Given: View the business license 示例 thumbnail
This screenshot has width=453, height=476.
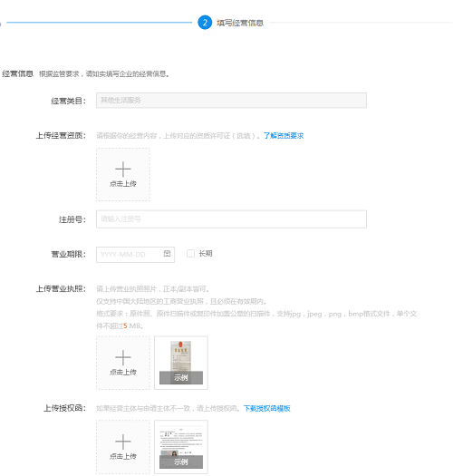Looking at the screenshot, I should [181, 363].
